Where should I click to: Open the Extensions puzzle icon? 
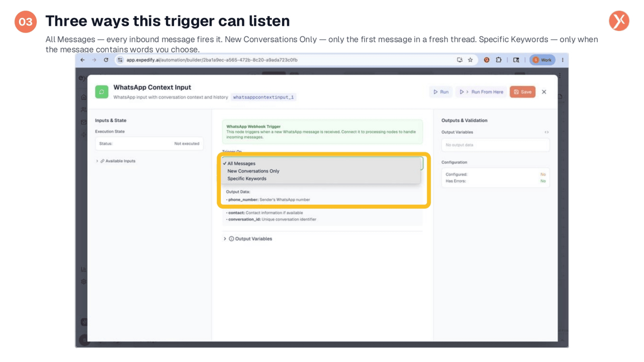coord(499,60)
